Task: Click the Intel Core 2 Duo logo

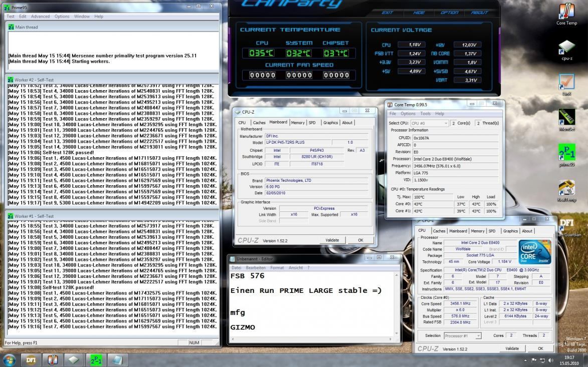Action: coord(535,252)
